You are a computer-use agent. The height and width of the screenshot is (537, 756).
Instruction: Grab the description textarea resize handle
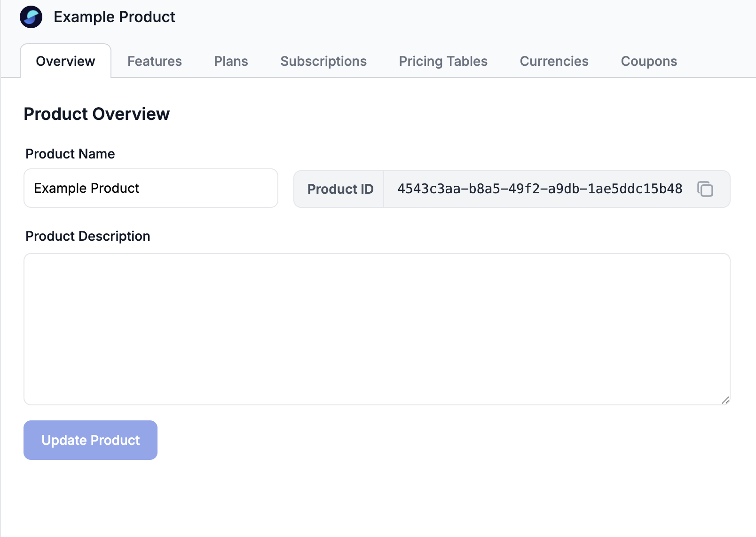tap(725, 400)
